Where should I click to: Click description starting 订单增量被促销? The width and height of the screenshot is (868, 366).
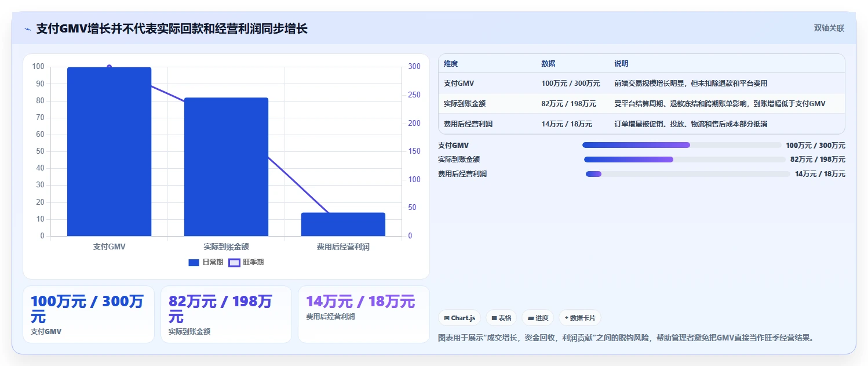[691, 124]
